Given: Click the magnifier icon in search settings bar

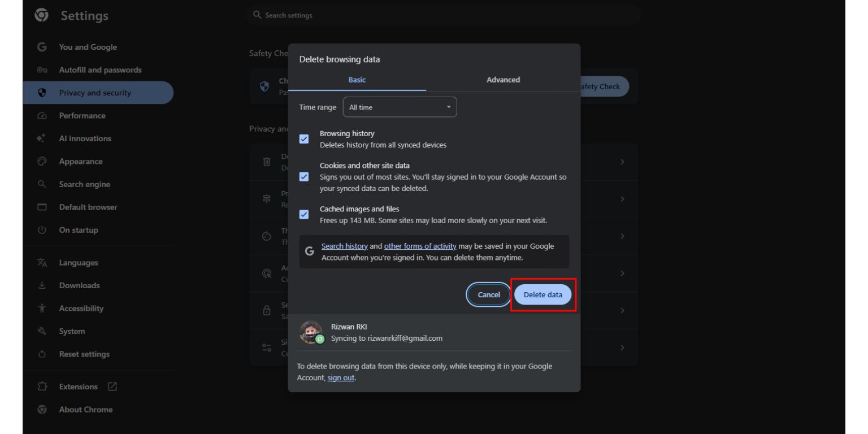Looking at the screenshot, I should click(257, 15).
